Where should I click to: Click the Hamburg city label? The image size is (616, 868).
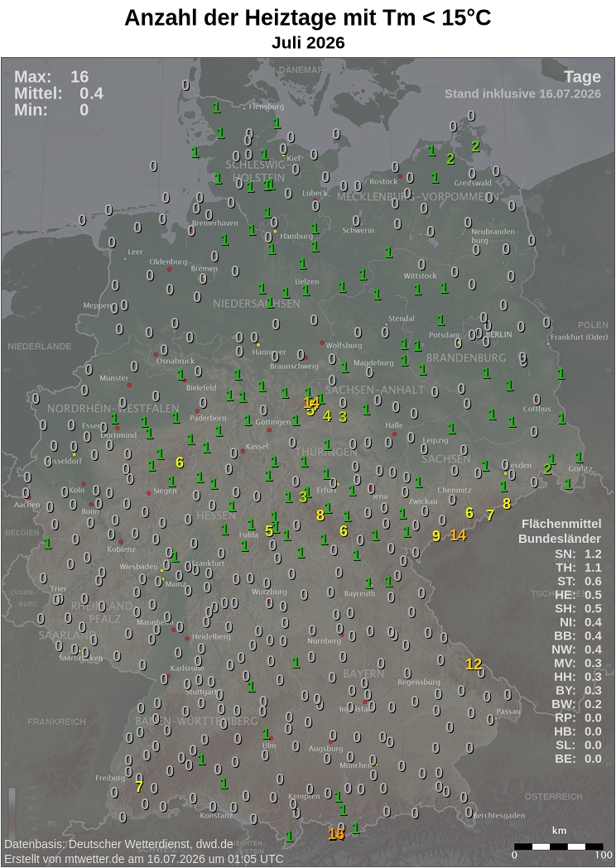296,236
